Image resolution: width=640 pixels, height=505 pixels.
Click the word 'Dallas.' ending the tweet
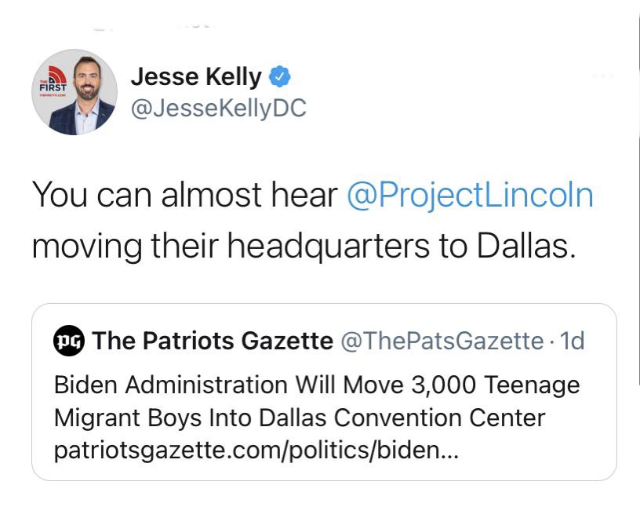click(x=527, y=246)
